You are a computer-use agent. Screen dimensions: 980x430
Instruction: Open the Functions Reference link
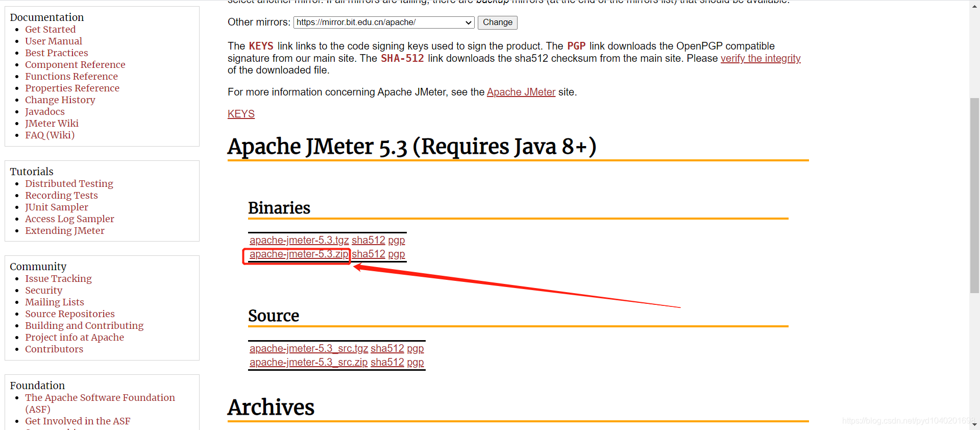click(x=71, y=77)
